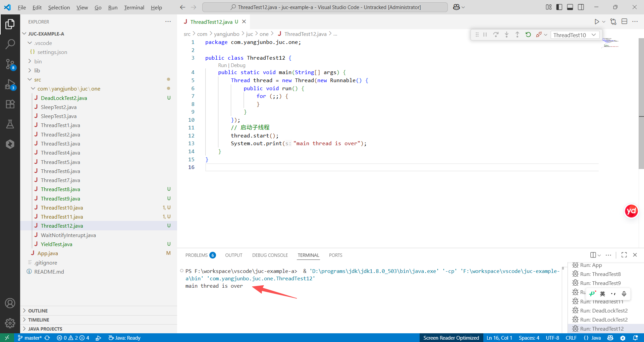Change the CRLF line ending setting
The image size is (644, 342).
click(x=571, y=338)
